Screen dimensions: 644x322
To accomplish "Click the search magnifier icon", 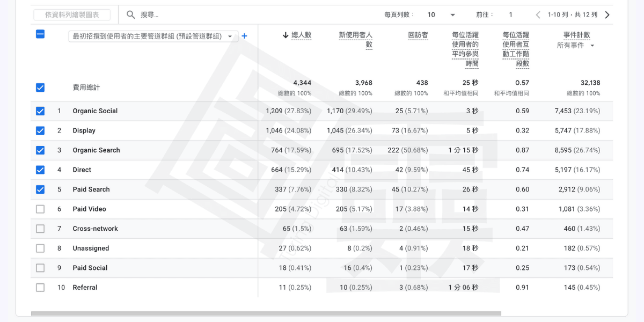I will (130, 15).
